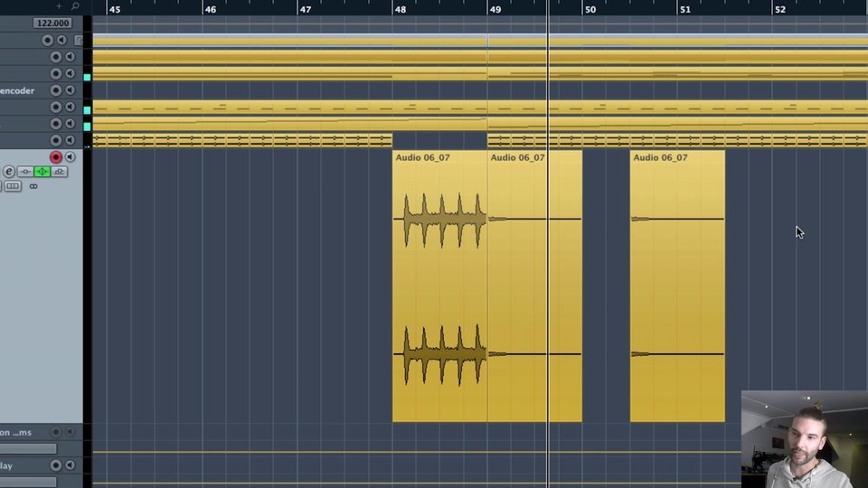The width and height of the screenshot is (868, 488).
Task: Select the Audio 06_07 clip starting at bar 49
Action: (534, 286)
